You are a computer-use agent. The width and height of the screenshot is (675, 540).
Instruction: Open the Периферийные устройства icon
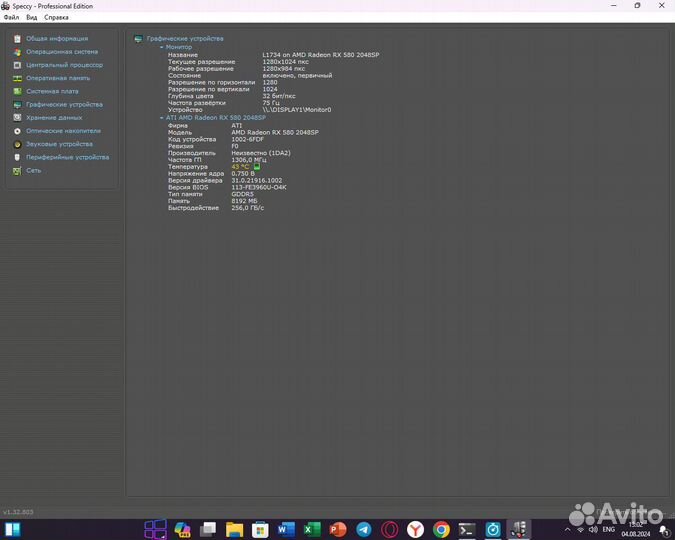pyautogui.click(x=17, y=157)
